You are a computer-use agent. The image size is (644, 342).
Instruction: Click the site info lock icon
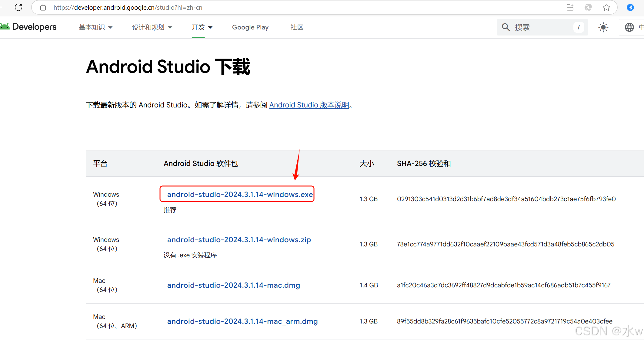click(x=43, y=7)
